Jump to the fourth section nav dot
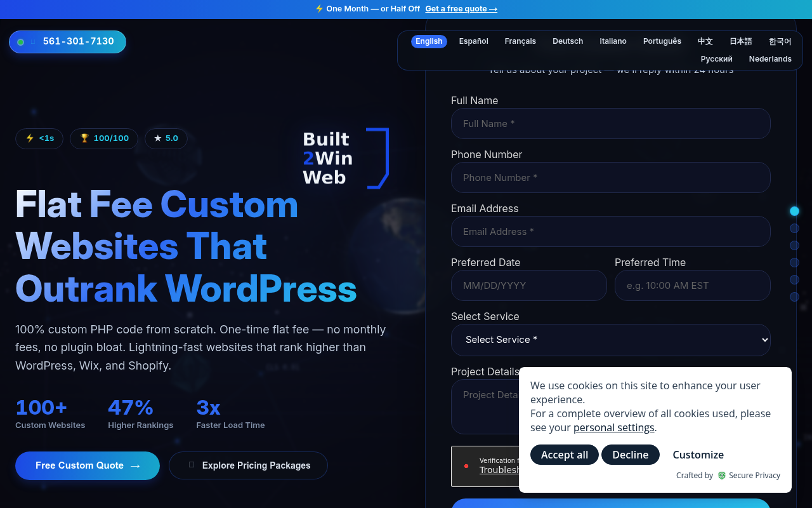This screenshot has height=508, width=812. [x=794, y=262]
